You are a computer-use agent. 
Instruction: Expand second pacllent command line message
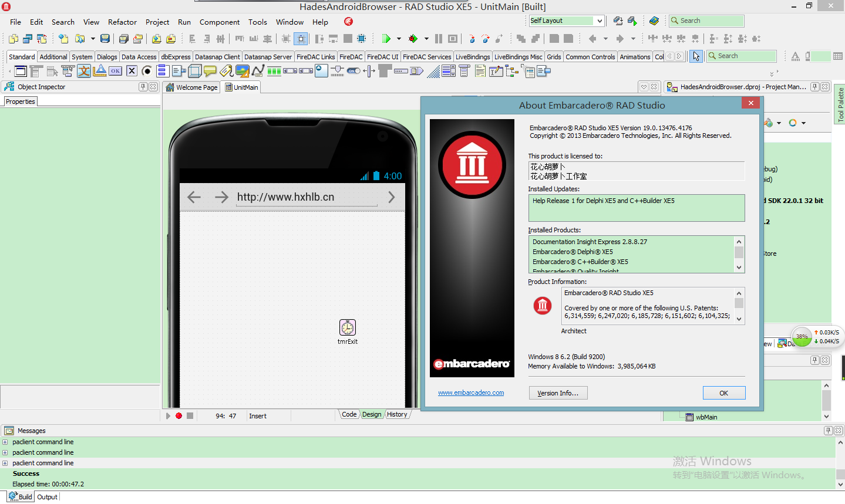pyautogui.click(x=5, y=452)
